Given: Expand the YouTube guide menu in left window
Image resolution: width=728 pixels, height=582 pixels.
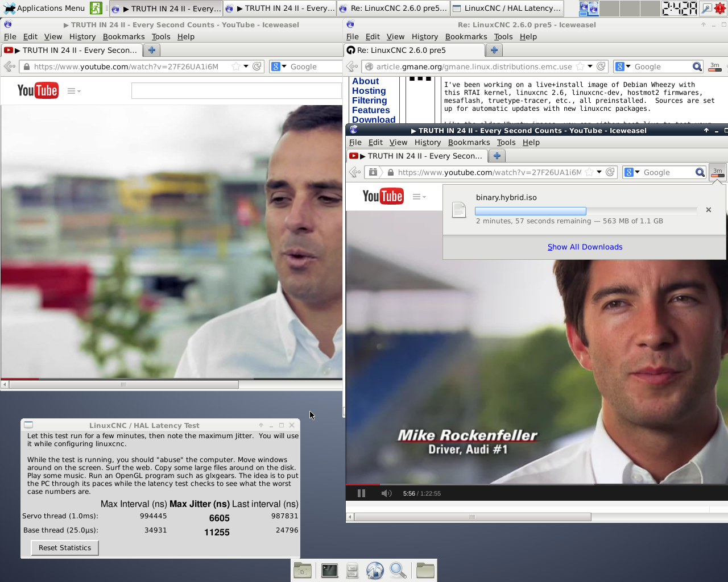Looking at the screenshot, I should pos(74,91).
